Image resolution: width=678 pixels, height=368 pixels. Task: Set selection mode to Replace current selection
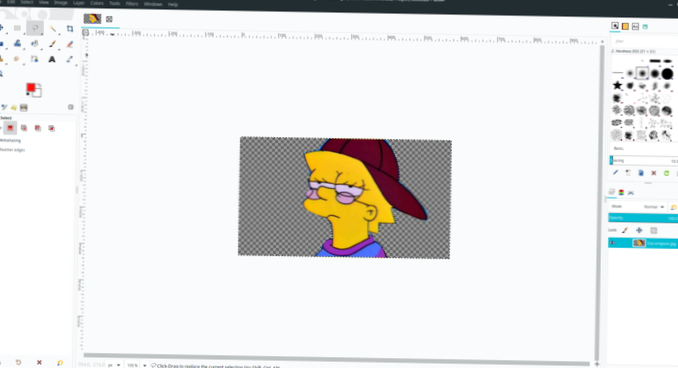(10, 128)
